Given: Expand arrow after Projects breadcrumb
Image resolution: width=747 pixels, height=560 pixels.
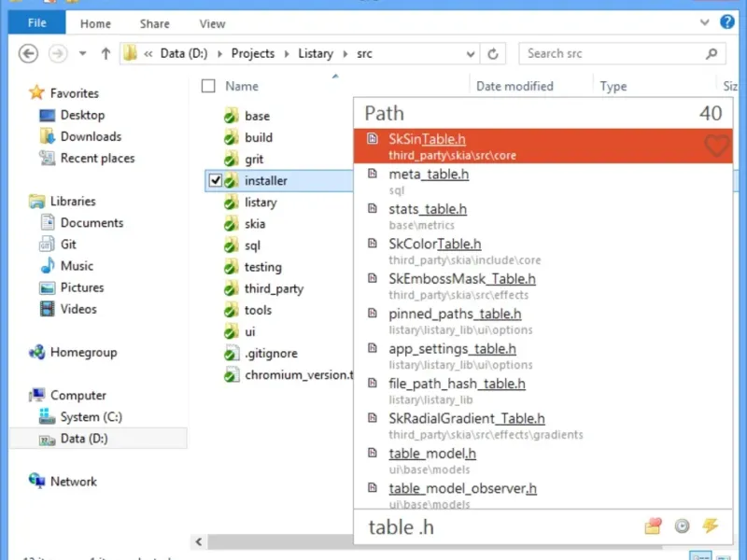Looking at the screenshot, I should [x=287, y=54].
